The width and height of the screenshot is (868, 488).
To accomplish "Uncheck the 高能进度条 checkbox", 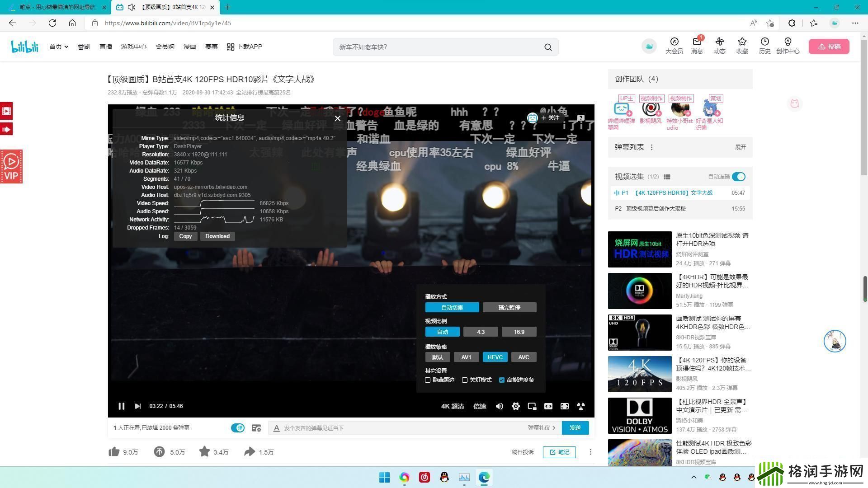I will point(502,380).
